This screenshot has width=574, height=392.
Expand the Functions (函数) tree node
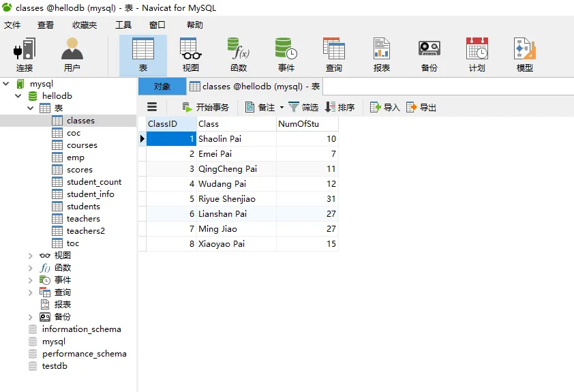pos(31,268)
